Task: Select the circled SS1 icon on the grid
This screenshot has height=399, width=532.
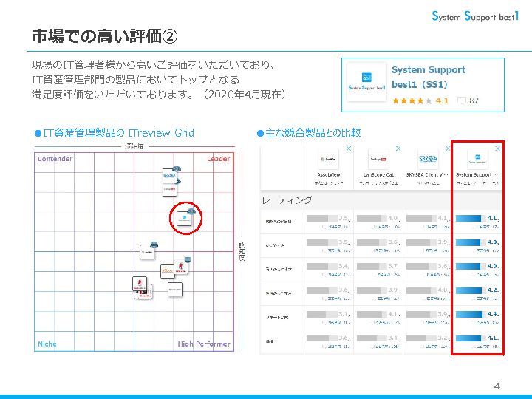Action: coord(184,218)
